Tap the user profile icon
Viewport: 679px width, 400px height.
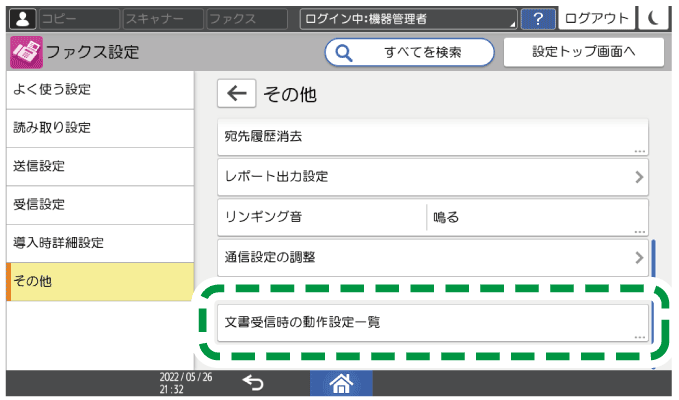tap(23, 19)
